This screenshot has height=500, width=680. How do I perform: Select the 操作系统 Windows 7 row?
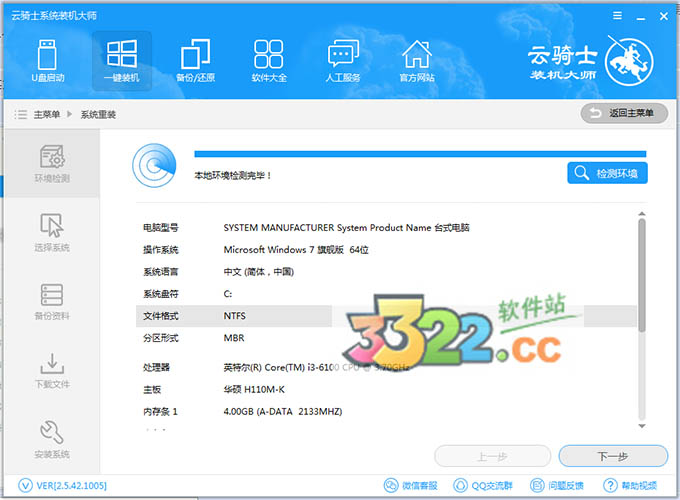click(386, 250)
